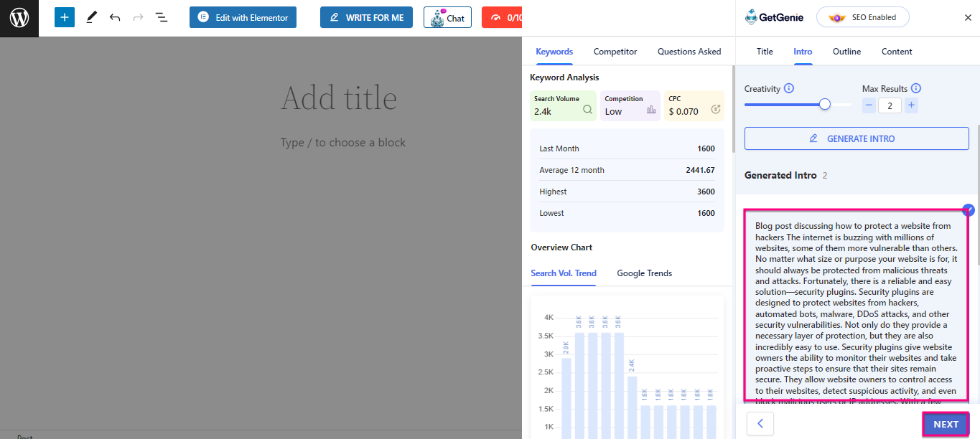Click the Overview Chart heading
Viewport: 980px width, 439px height.
click(x=561, y=247)
